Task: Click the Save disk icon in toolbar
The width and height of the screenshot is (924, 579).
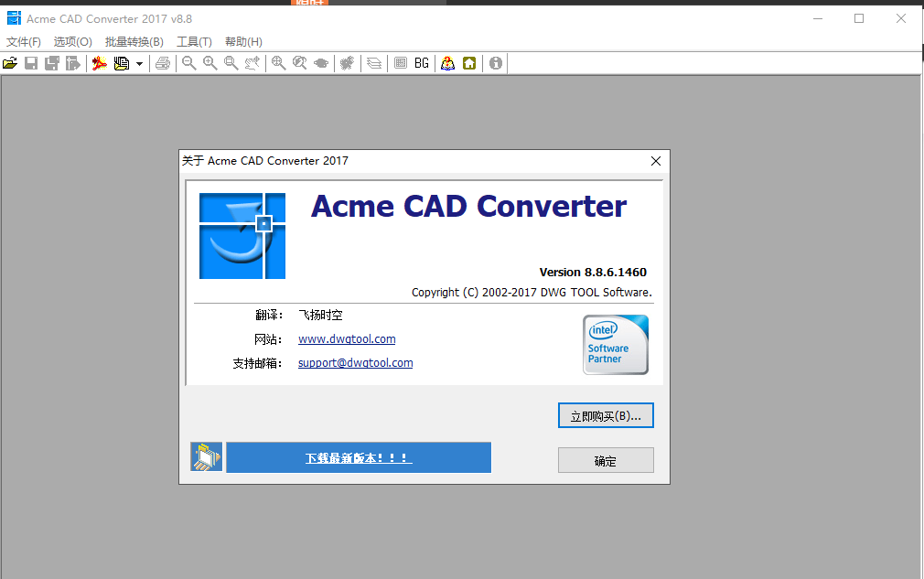Action: point(30,63)
